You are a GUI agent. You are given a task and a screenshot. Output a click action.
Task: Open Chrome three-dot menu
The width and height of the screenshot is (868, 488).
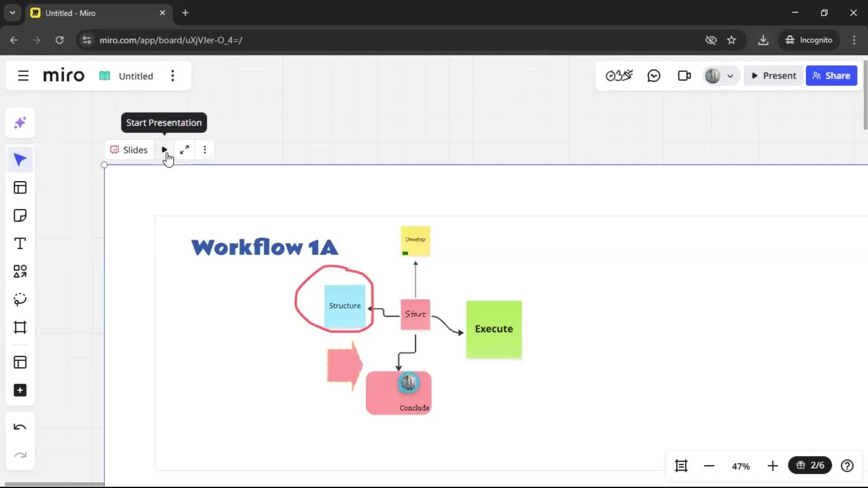tap(854, 40)
